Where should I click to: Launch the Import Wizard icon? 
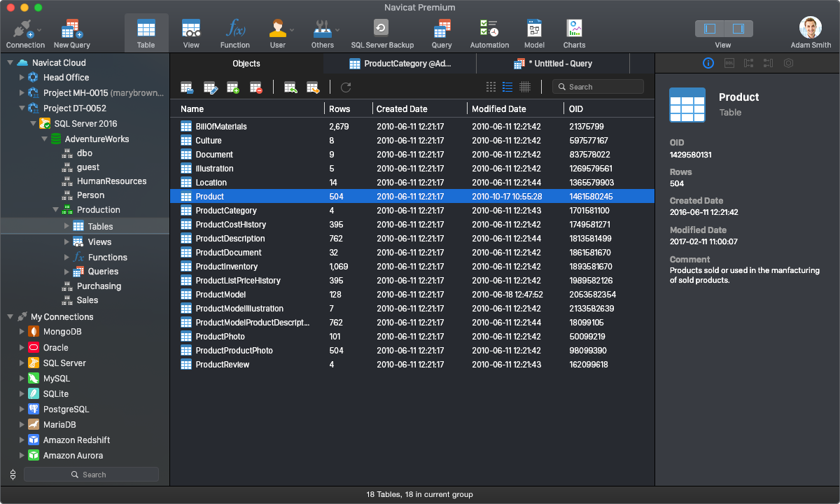[290, 87]
